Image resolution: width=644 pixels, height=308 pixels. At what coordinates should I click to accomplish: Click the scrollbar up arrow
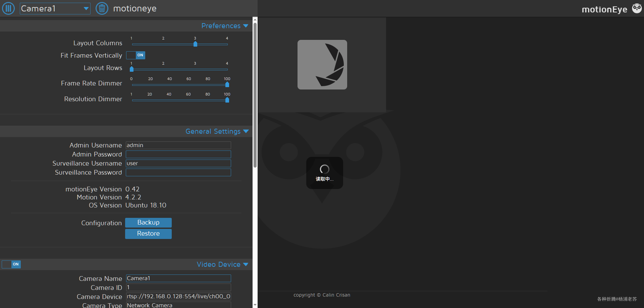[x=255, y=19]
